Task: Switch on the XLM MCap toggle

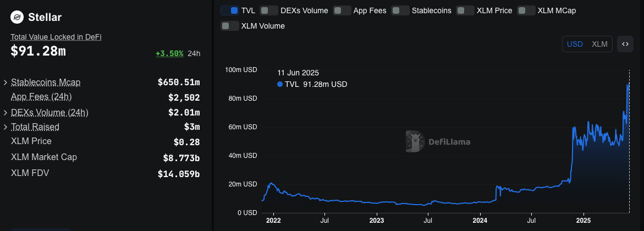Action: 526,10
